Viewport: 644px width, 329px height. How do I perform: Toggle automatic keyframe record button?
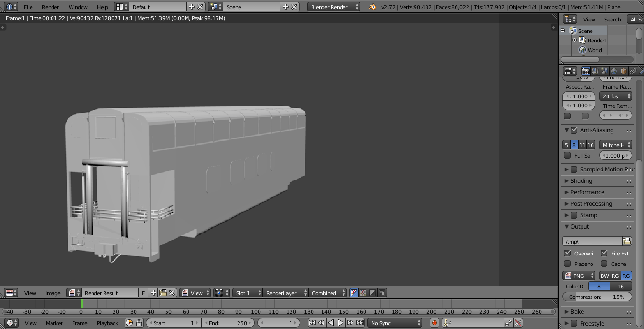435,323
